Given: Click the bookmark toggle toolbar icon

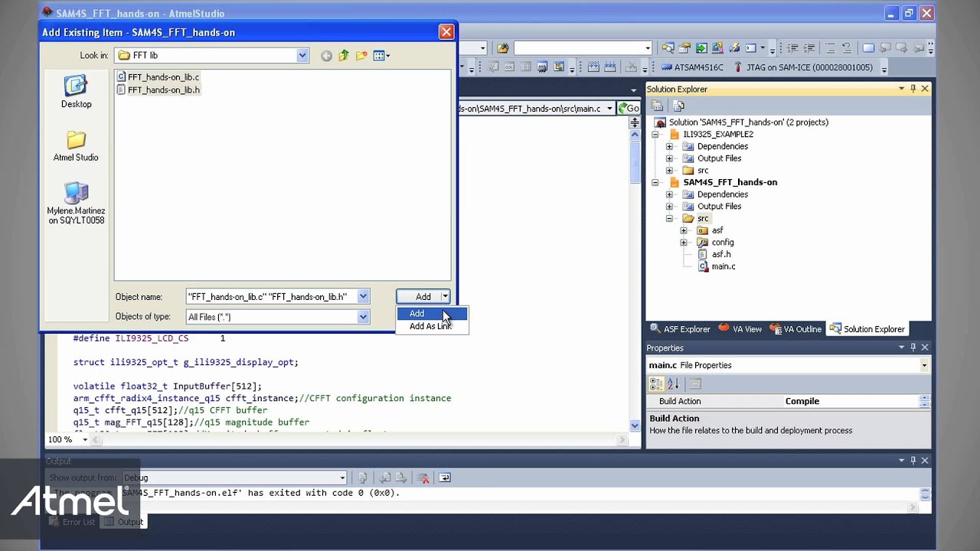Looking at the screenshot, I should point(868,48).
